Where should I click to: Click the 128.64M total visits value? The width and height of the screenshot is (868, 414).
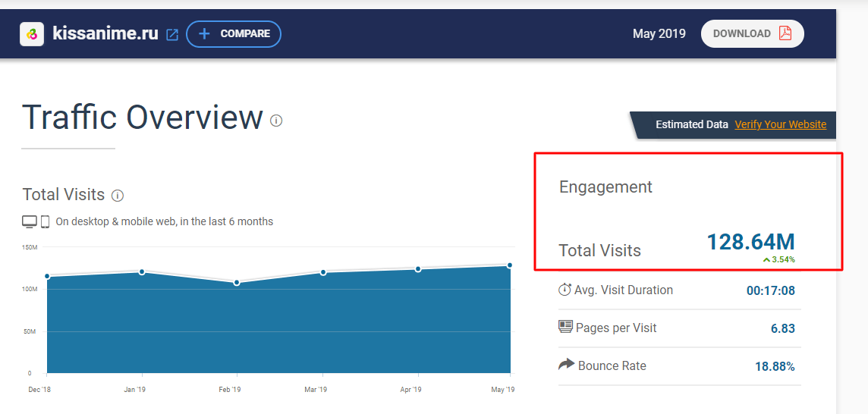point(750,243)
